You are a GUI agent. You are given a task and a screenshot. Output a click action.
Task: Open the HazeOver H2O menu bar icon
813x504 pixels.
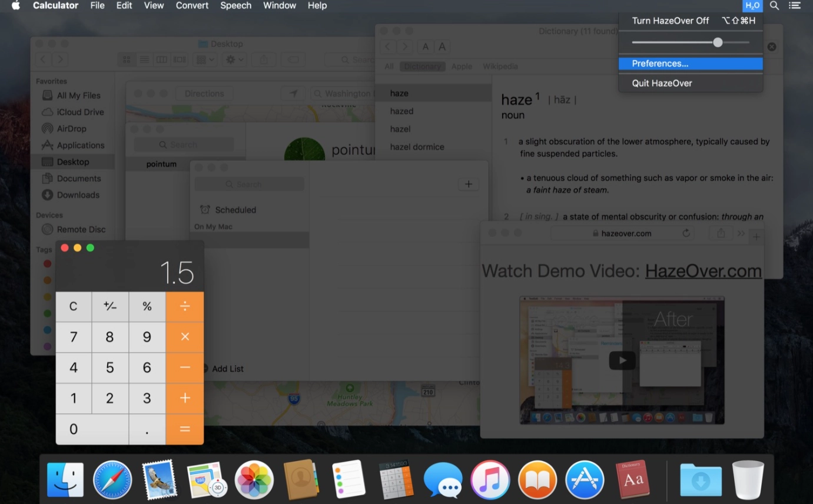coord(752,6)
